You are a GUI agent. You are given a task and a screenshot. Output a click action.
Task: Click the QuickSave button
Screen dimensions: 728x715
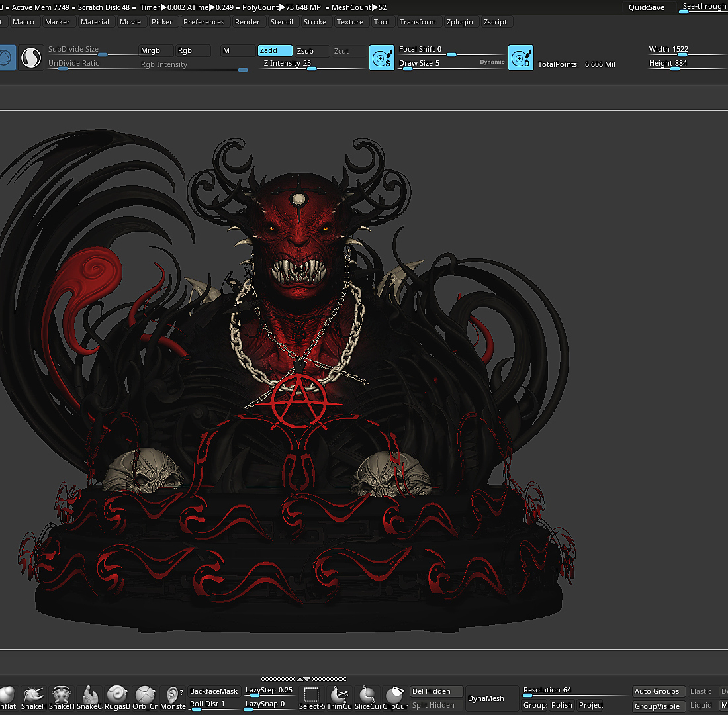point(647,7)
